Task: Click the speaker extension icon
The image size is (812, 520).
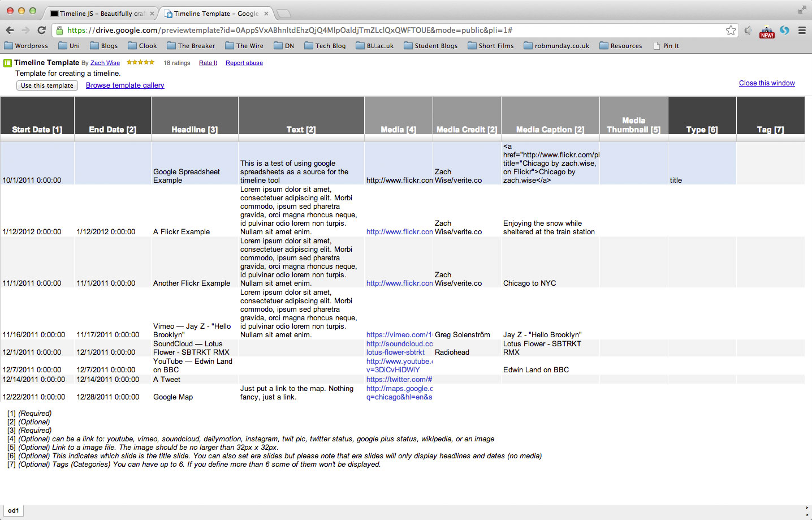Action: tap(748, 30)
